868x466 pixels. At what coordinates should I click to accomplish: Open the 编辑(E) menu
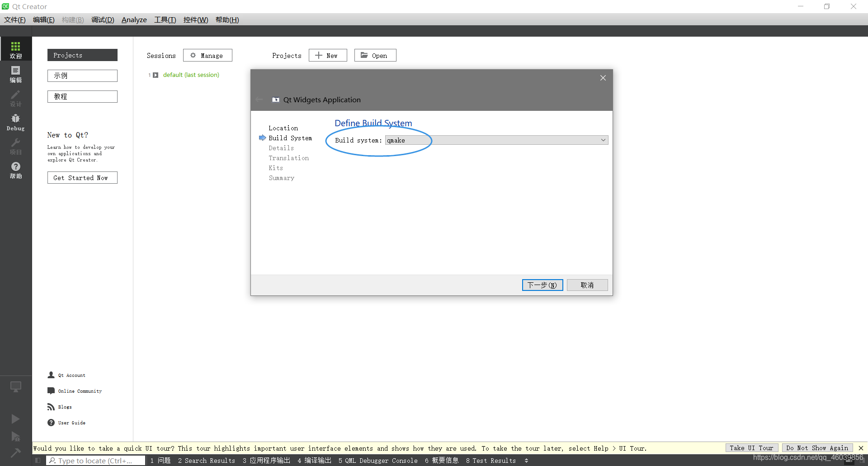(44, 20)
